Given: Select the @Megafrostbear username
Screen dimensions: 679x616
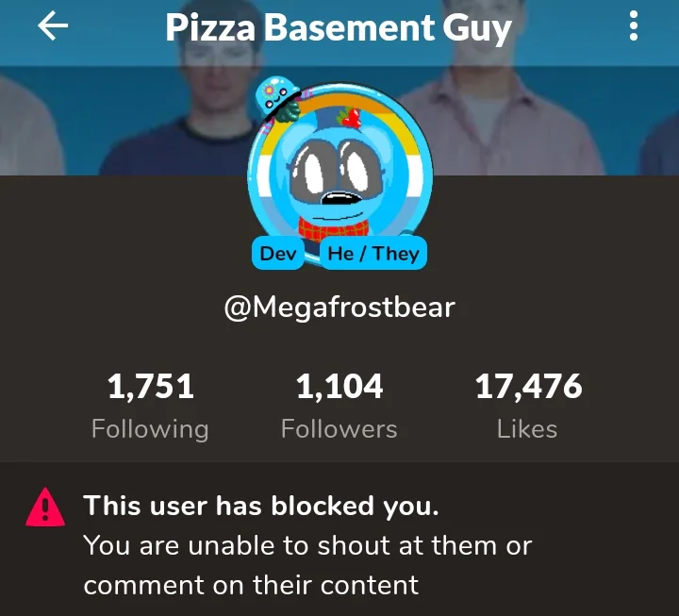Looking at the screenshot, I should (x=339, y=308).
